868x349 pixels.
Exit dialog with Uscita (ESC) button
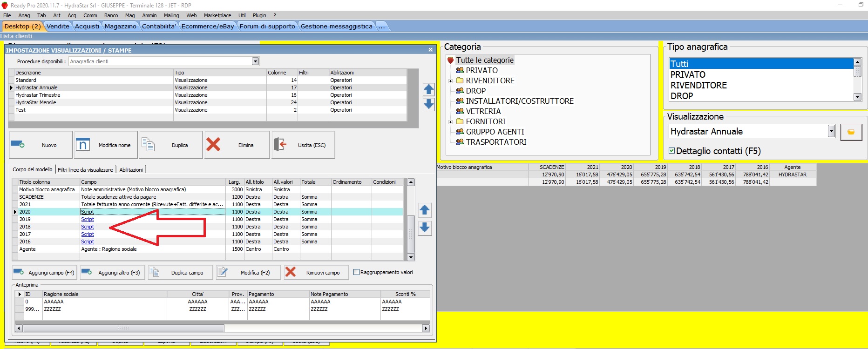point(303,145)
